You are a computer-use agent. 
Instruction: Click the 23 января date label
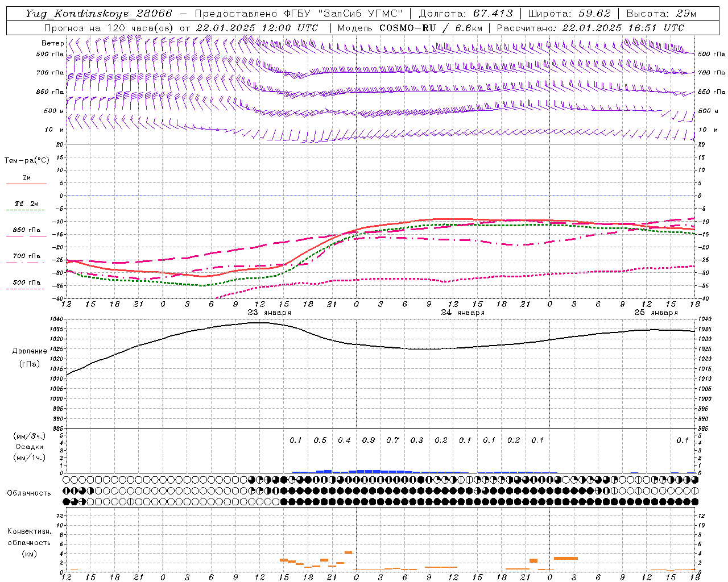[x=270, y=313]
